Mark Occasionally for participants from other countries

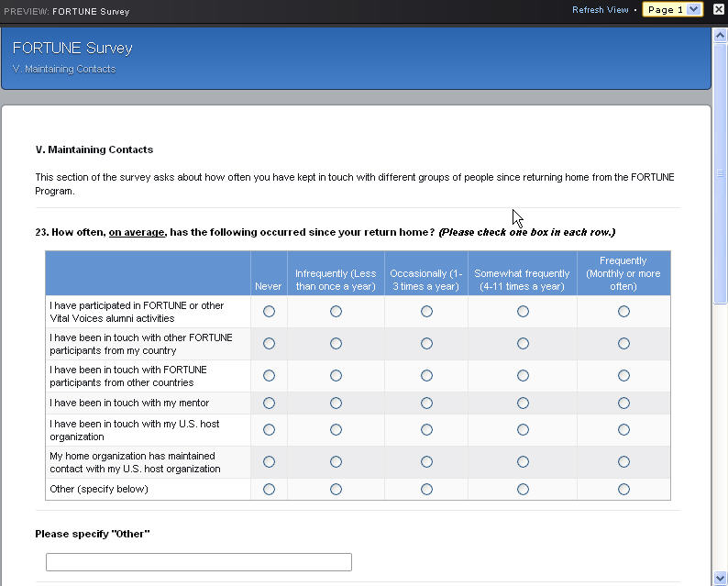tap(426, 376)
